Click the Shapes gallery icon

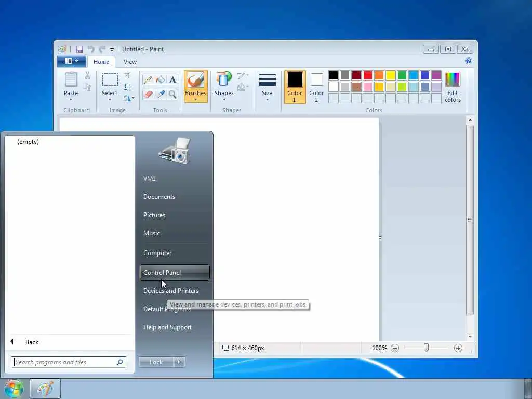(x=224, y=79)
